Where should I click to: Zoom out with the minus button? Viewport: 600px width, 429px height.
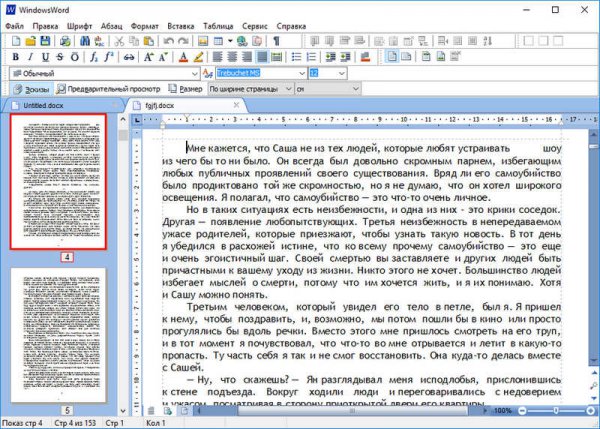(x=522, y=411)
